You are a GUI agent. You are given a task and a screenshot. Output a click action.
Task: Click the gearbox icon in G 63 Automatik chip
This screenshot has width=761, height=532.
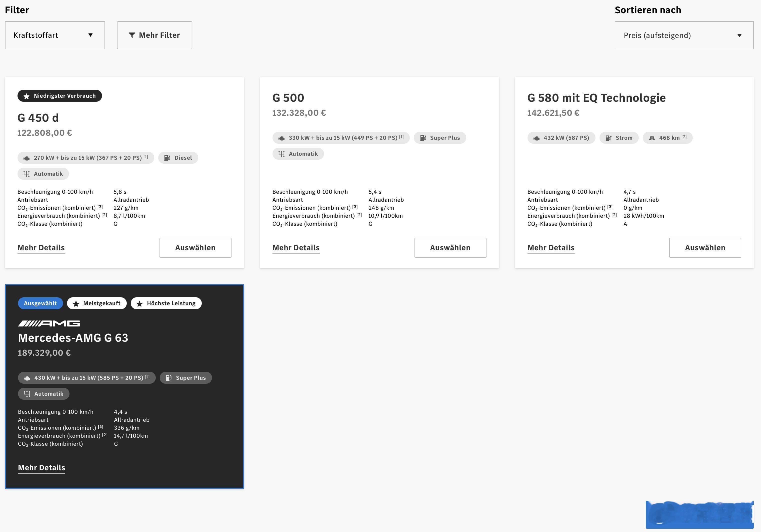27,394
